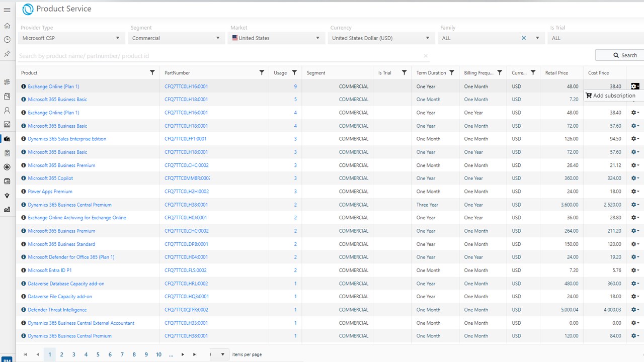Filter the Usage column
The image size is (644, 362).
coord(294,73)
